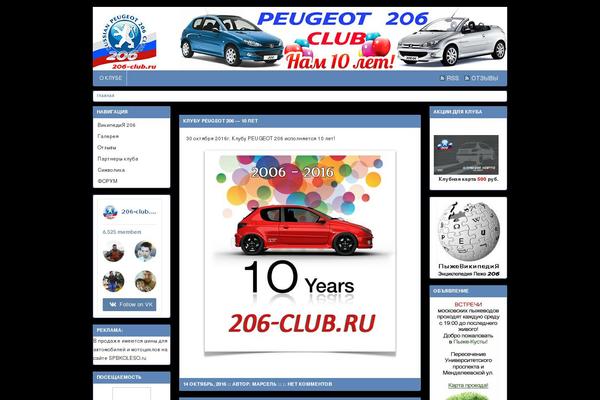Viewport: 600px width, 400px height.
Task: Click the 10 Years anniversary image
Action: pos(300,251)
